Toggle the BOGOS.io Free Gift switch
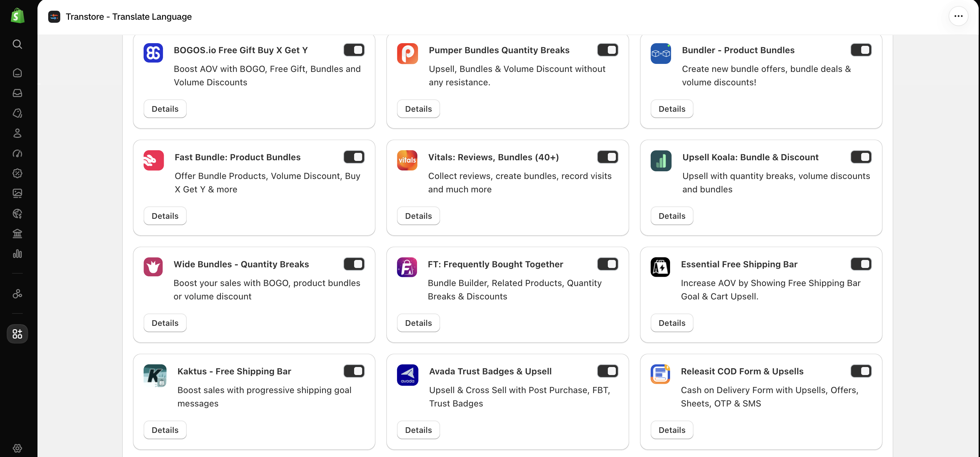 coord(354,50)
